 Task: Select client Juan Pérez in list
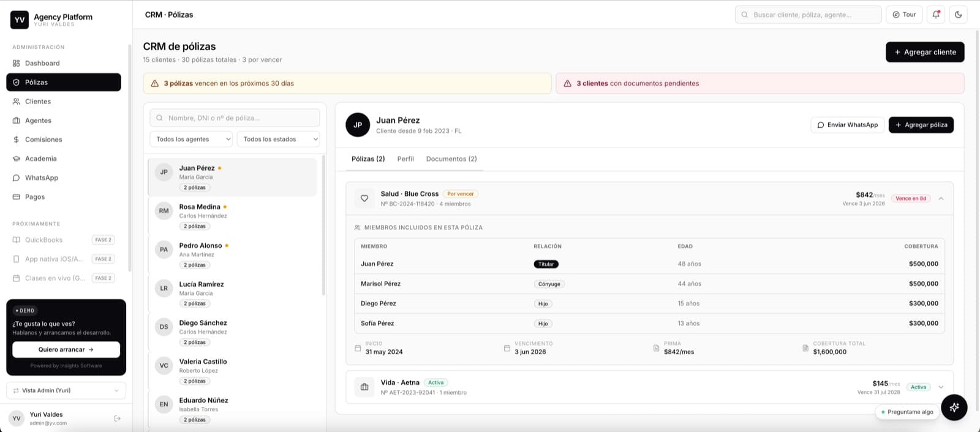[x=233, y=177]
